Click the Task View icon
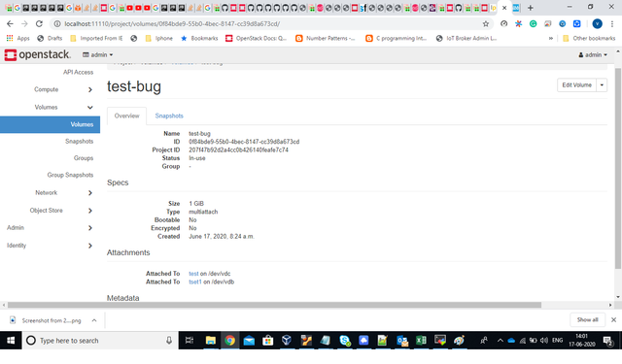622x364 pixels. [190, 341]
